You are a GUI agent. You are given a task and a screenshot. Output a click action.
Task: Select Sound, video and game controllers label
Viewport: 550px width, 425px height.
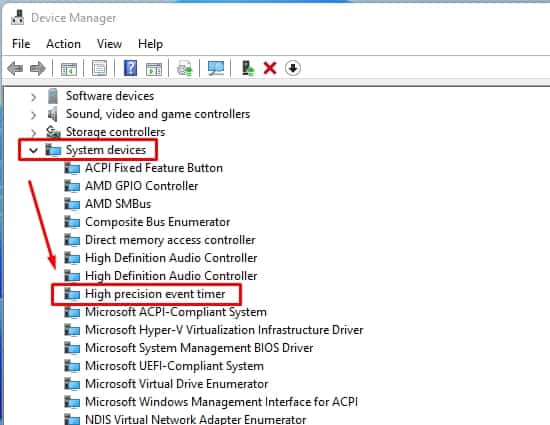click(158, 114)
